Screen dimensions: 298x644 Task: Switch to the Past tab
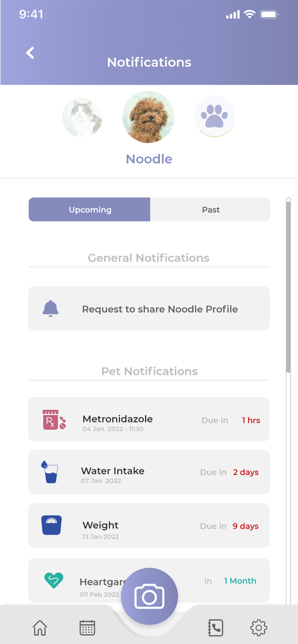click(210, 210)
